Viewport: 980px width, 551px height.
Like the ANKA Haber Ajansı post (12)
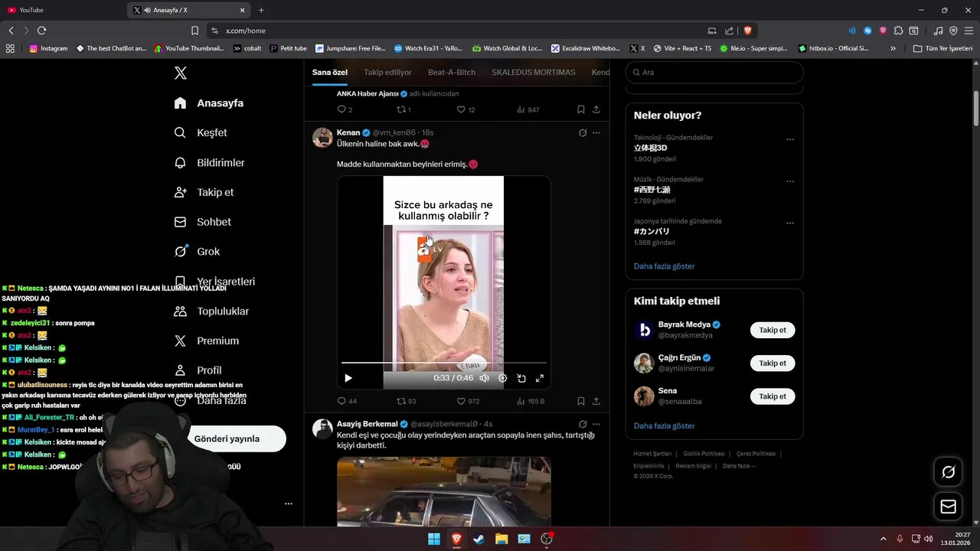point(465,109)
